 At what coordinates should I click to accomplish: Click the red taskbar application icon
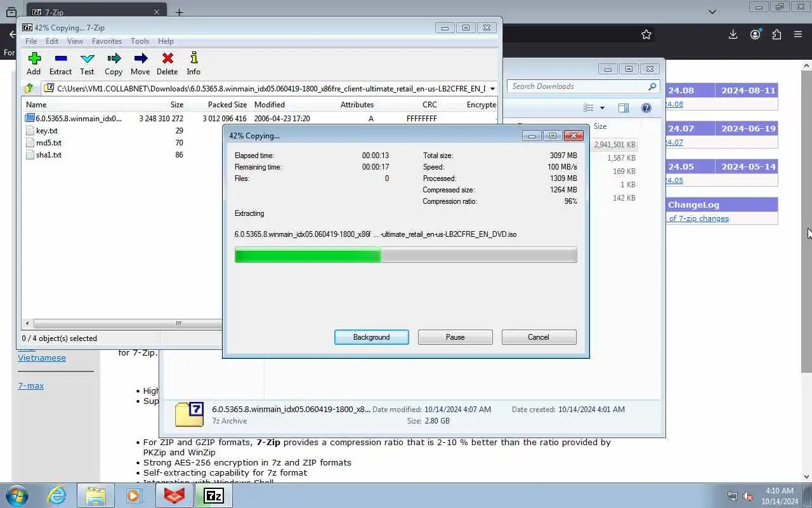[174, 495]
